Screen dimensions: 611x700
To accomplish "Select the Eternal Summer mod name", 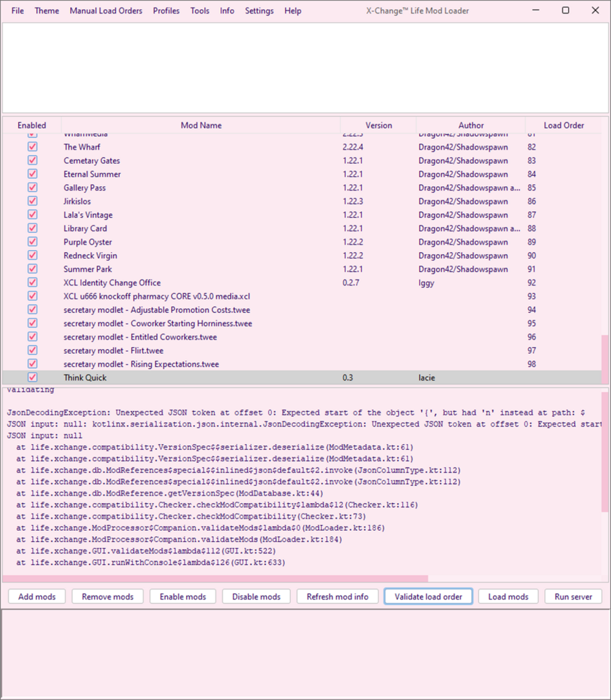I will [x=92, y=174].
